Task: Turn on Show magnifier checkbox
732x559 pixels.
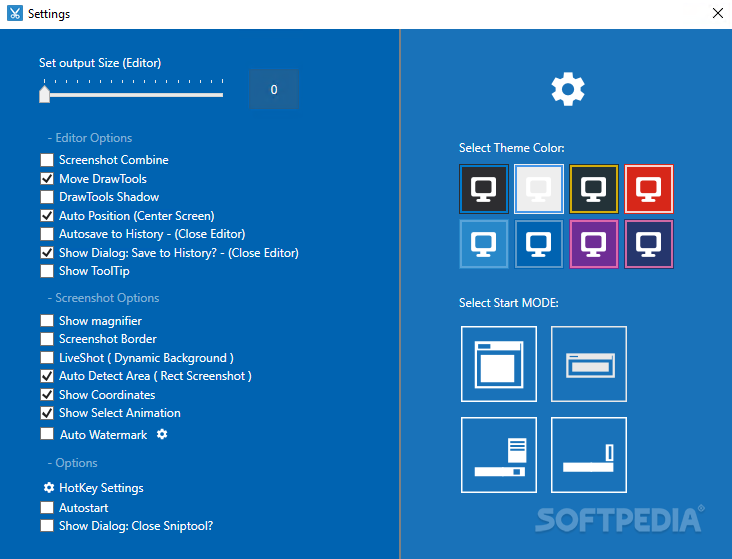Action: pyautogui.click(x=47, y=321)
